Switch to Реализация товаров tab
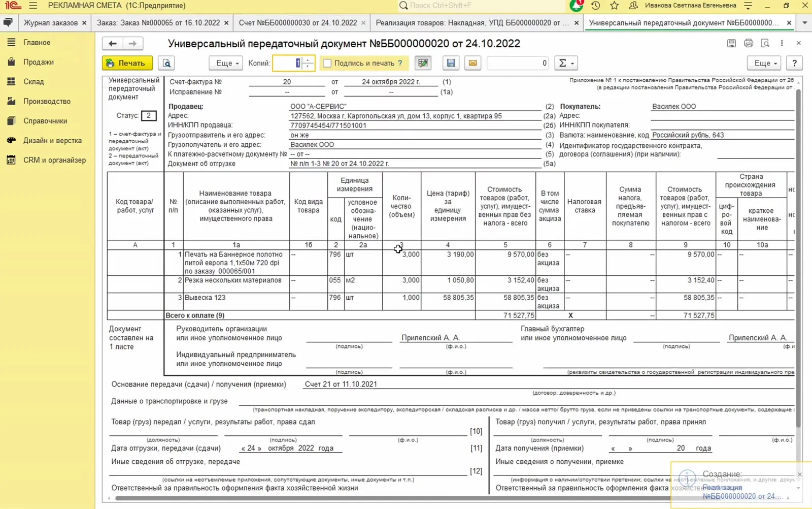 pos(472,23)
